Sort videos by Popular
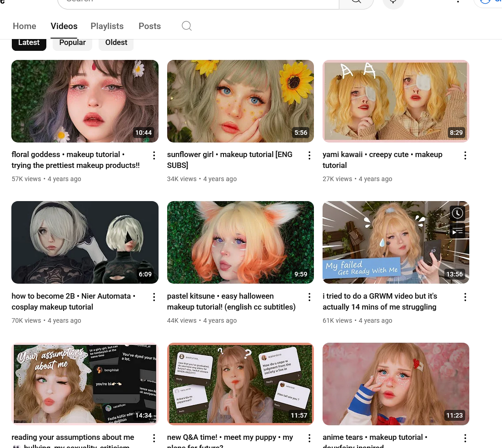Screen dimensions: 502x448 72,43
